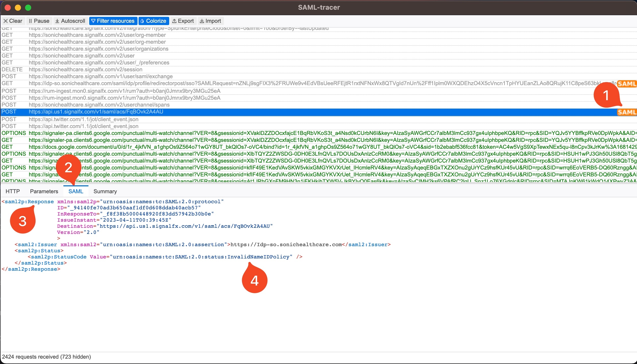Click the InResponseTo attribute line
637x364 pixels.
click(x=135, y=214)
